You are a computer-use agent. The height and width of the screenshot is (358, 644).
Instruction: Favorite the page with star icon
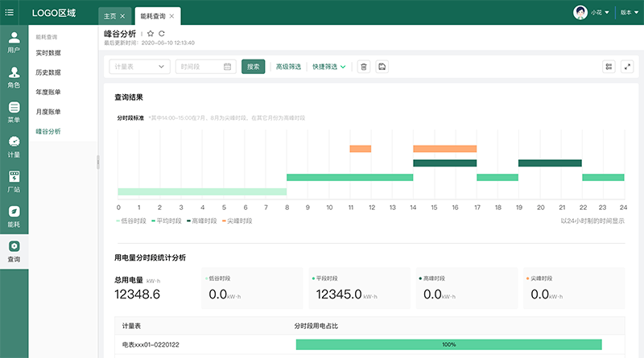(151, 34)
